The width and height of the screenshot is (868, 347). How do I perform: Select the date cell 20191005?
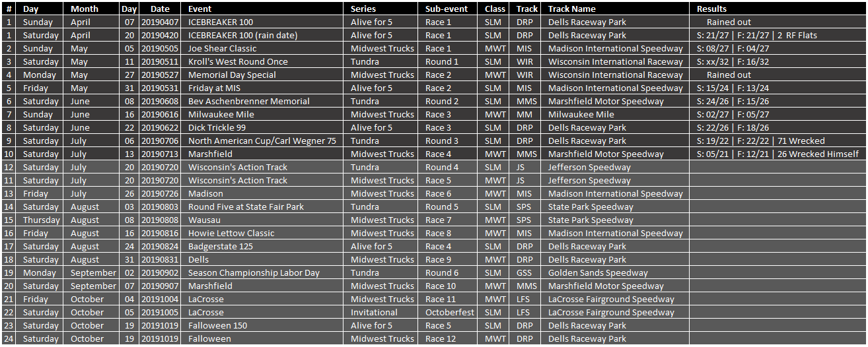click(x=161, y=312)
